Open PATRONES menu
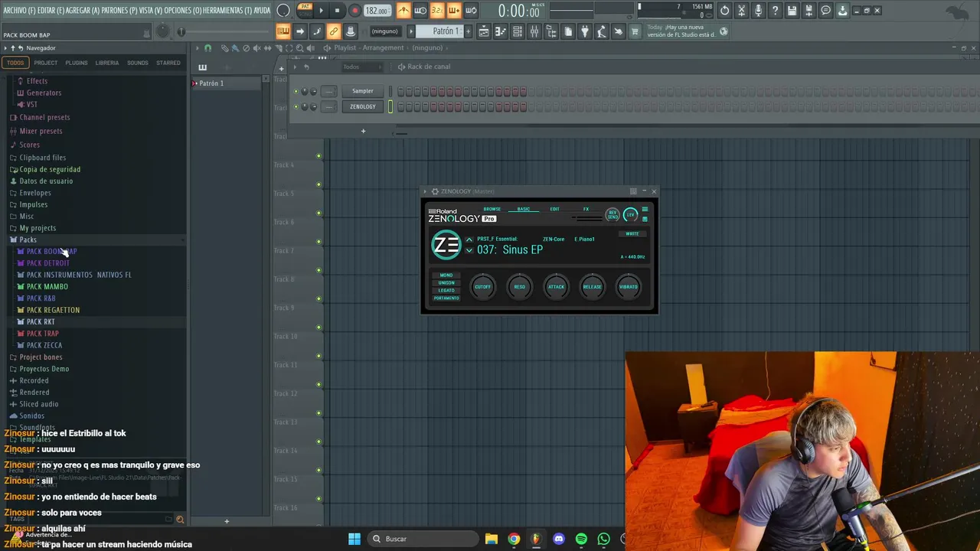Screen dimensions: 980x551 (x=119, y=11)
